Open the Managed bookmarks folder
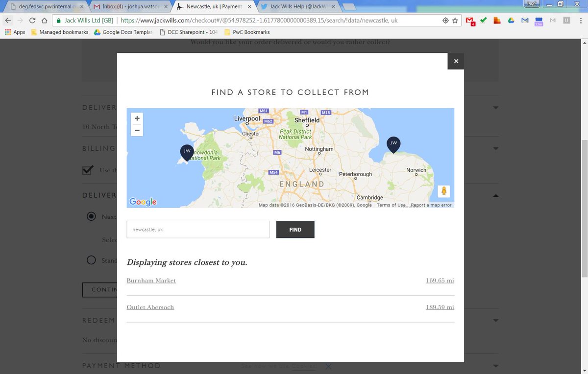Viewport: 588px width, 374px height. click(x=59, y=32)
